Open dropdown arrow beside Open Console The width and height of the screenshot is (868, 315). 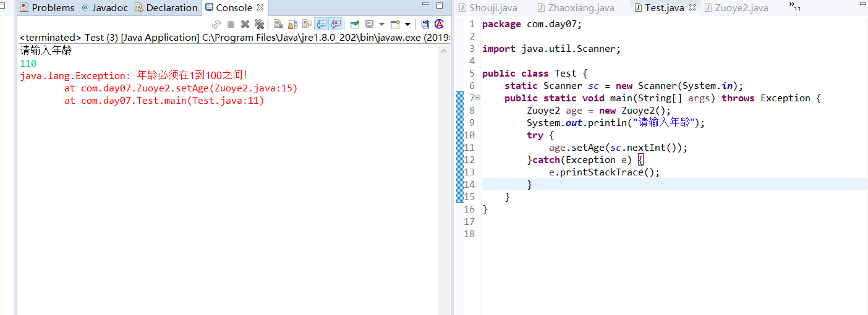407,24
